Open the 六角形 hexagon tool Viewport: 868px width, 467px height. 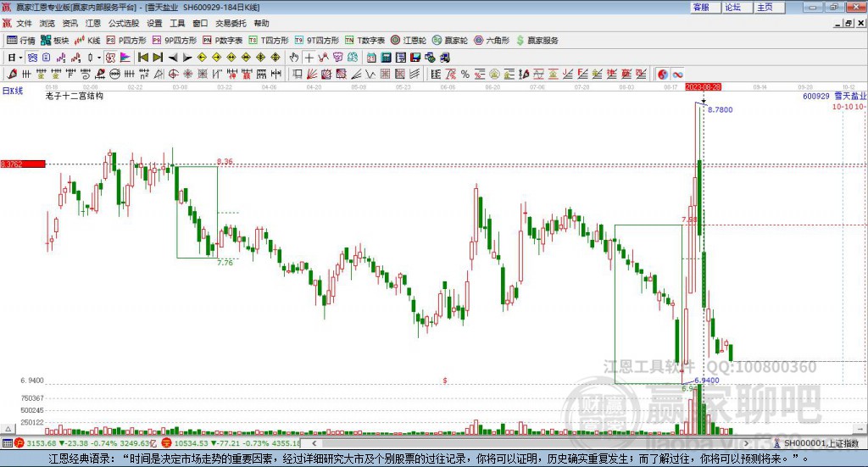[492, 41]
